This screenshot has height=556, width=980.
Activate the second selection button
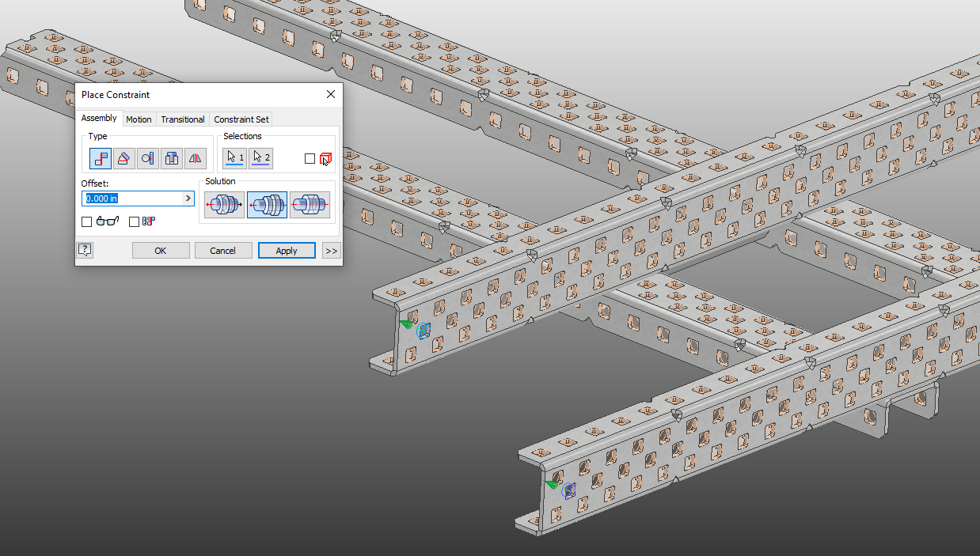pyautogui.click(x=261, y=158)
